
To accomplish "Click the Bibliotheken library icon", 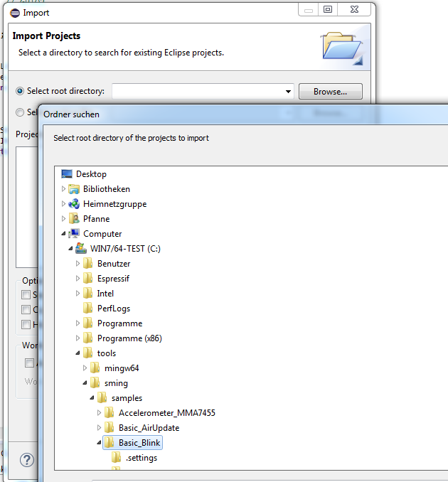I will click(74, 189).
